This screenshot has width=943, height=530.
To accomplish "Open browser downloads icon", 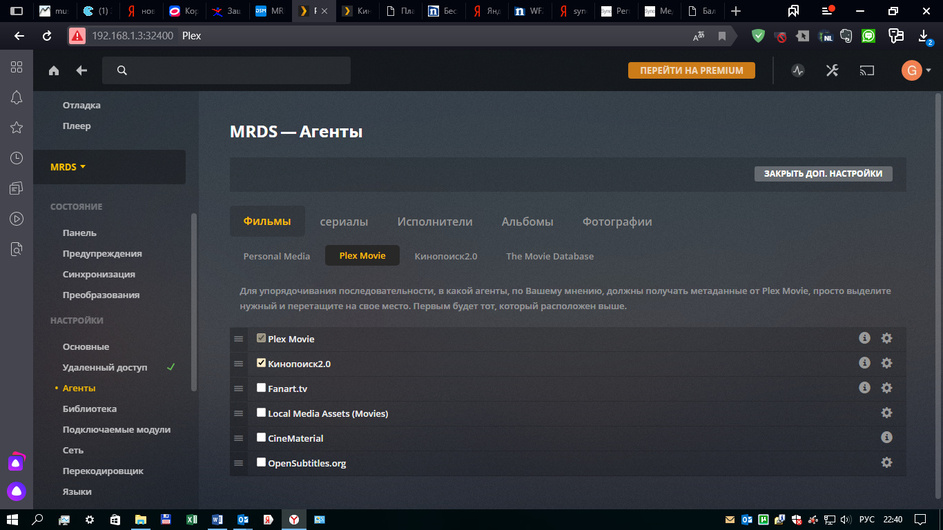I will pyautogui.click(x=924, y=36).
